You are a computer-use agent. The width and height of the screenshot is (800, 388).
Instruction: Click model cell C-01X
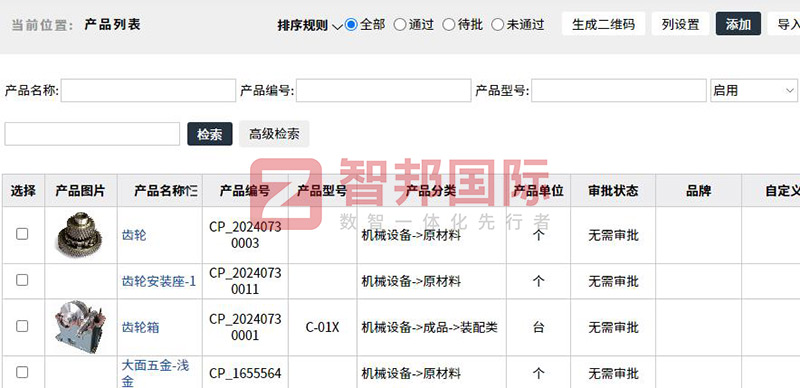[x=322, y=327]
